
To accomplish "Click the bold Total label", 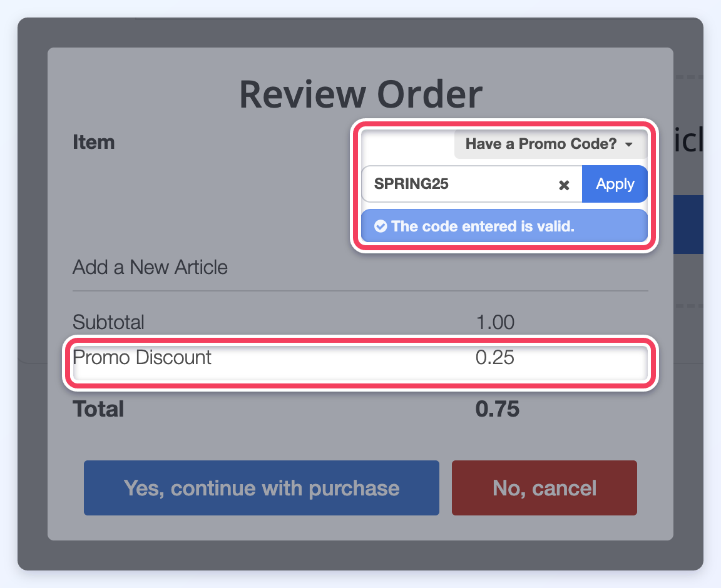I will [98, 408].
